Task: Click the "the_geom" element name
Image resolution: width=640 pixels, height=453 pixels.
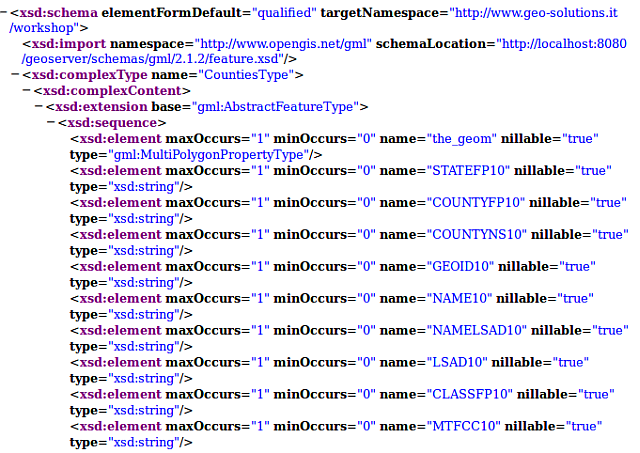Action: click(x=462, y=139)
